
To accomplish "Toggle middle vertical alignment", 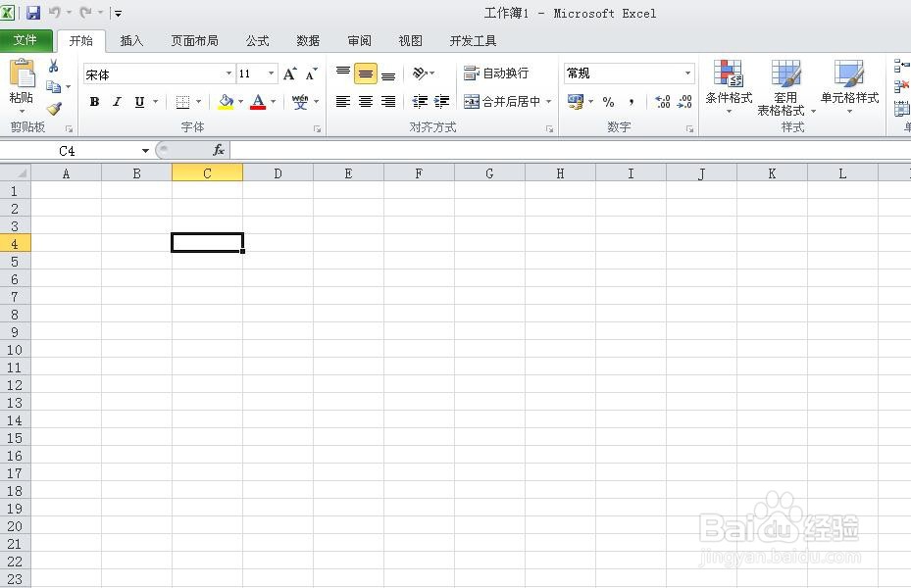I will click(366, 73).
